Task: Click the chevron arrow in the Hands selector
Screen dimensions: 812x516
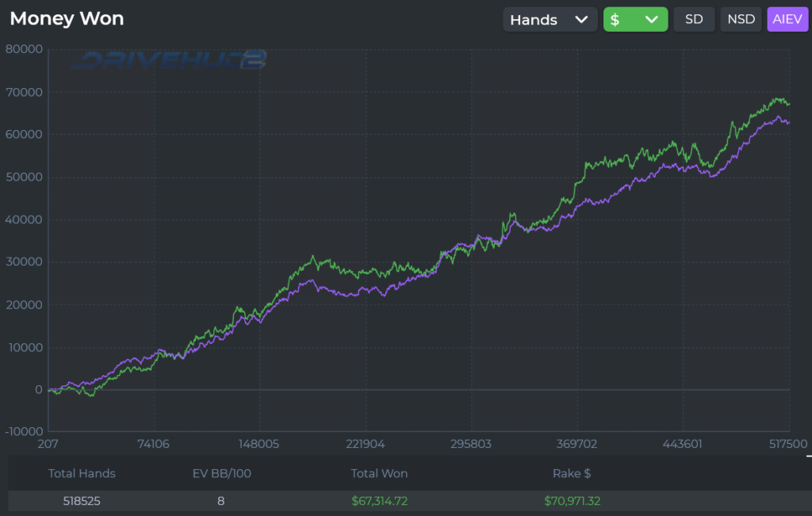Action: (581, 20)
